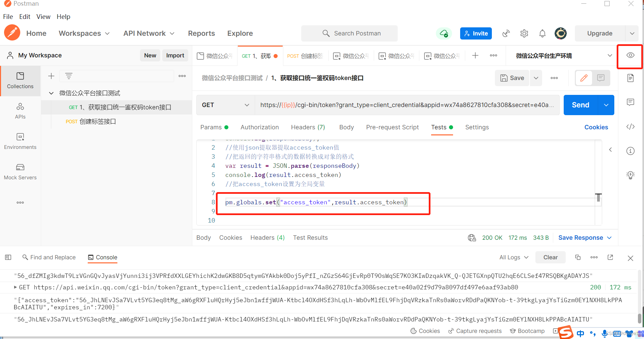This screenshot has height=339, width=644.
Task: Click the Invite button
Action: point(476,33)
